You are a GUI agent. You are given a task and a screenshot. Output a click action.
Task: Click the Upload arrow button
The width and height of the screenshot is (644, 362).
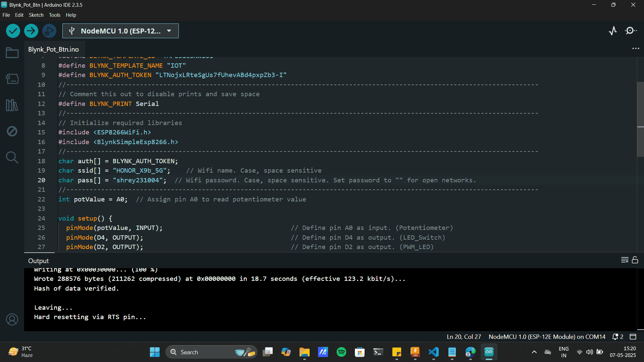tap(31, 31)
